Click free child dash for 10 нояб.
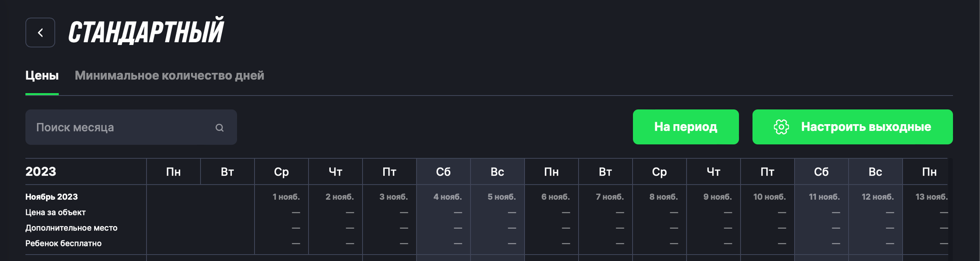Screen dimensions: 980x261 (x=782, y=243)
